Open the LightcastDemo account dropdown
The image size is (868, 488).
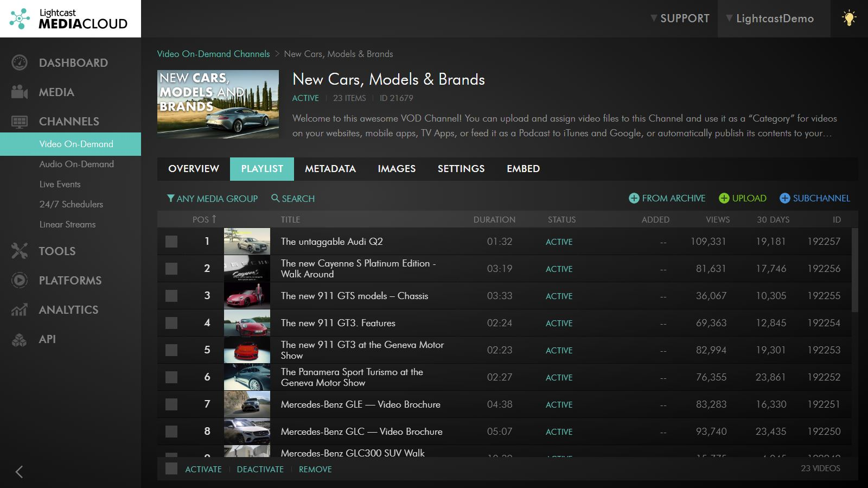point(774,18)
